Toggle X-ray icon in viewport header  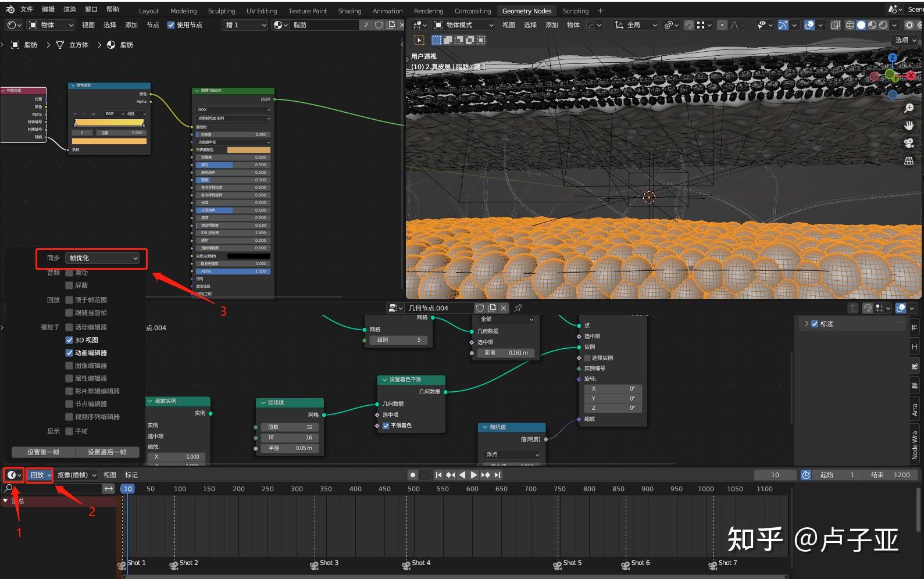pyautogui.click(x=835, y=25)
